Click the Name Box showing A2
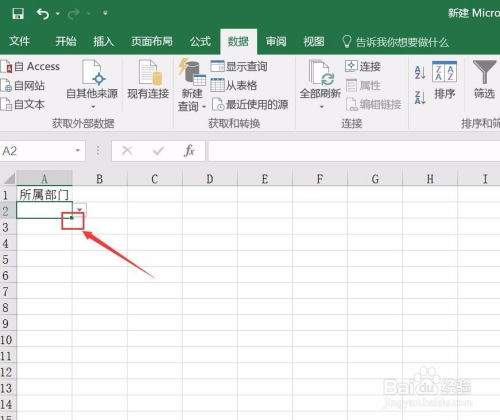This screenshot has width=500, height=420. point(37,151)
